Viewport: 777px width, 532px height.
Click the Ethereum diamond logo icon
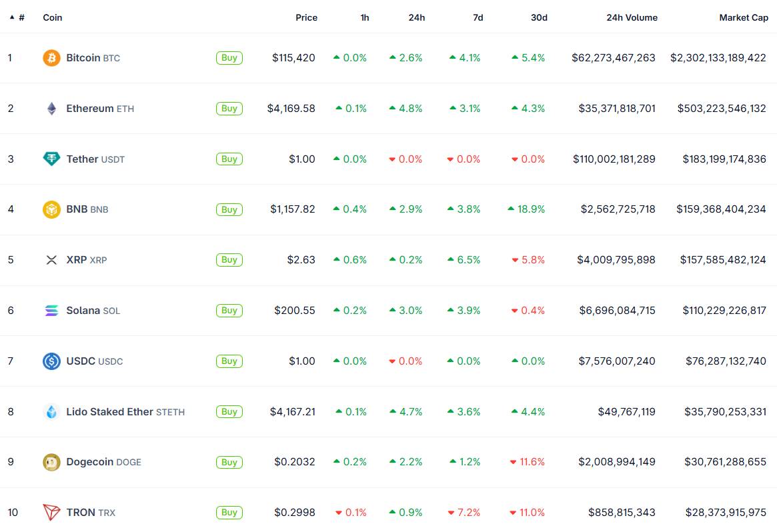(x=51, y=109)
